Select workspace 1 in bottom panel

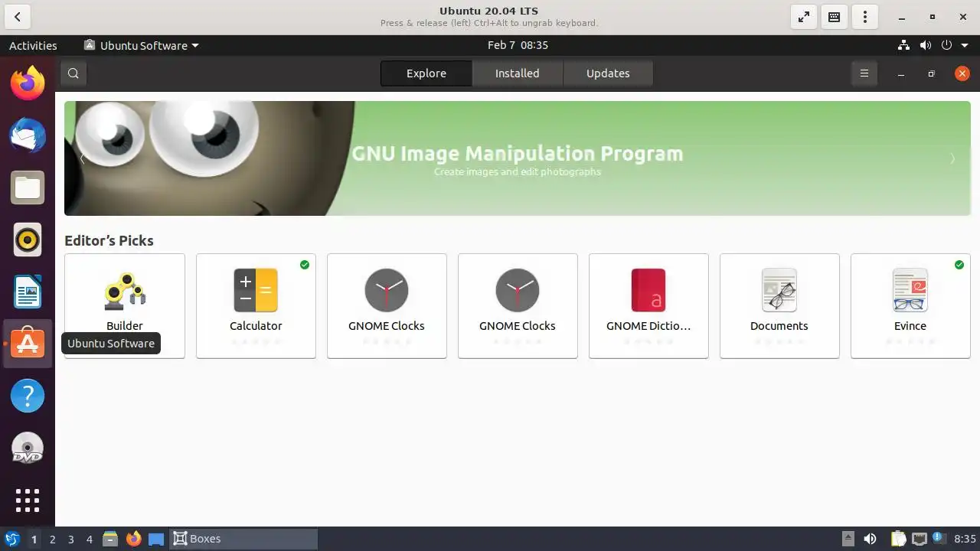(x=34, y=539)
